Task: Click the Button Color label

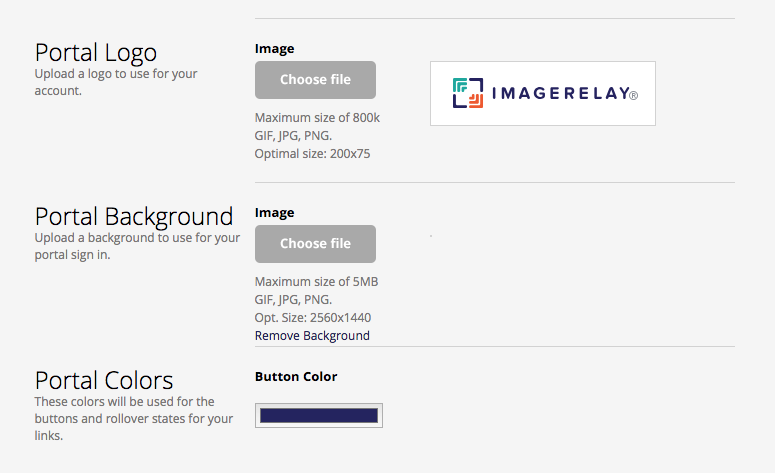Action: 296,377
